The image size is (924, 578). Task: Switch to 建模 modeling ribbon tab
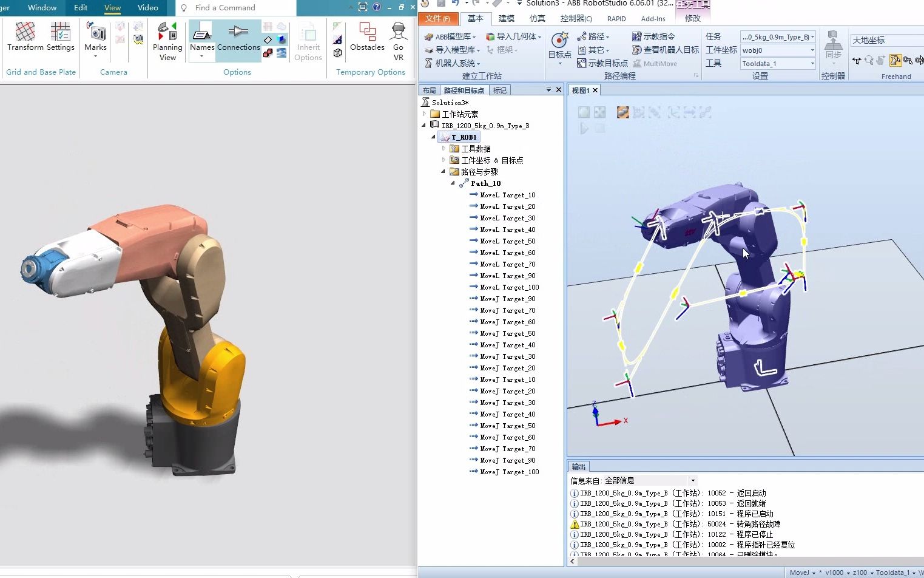507,19
